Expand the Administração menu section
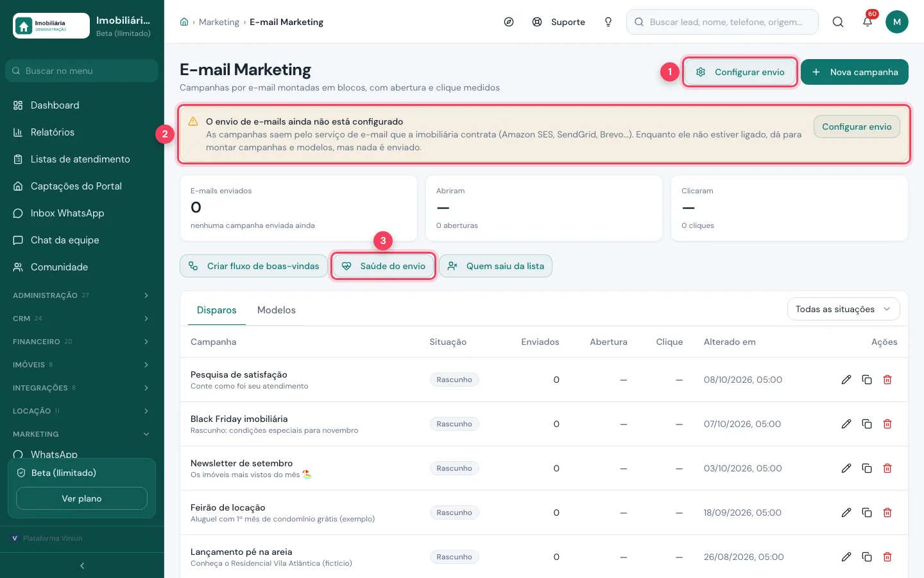The image size is (924, 578). (81, 295)
